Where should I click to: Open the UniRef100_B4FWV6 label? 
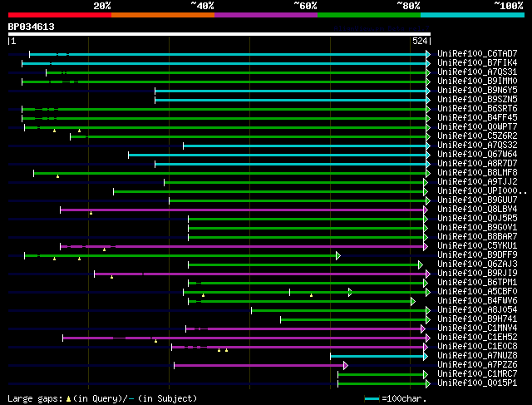coord(477,301)
